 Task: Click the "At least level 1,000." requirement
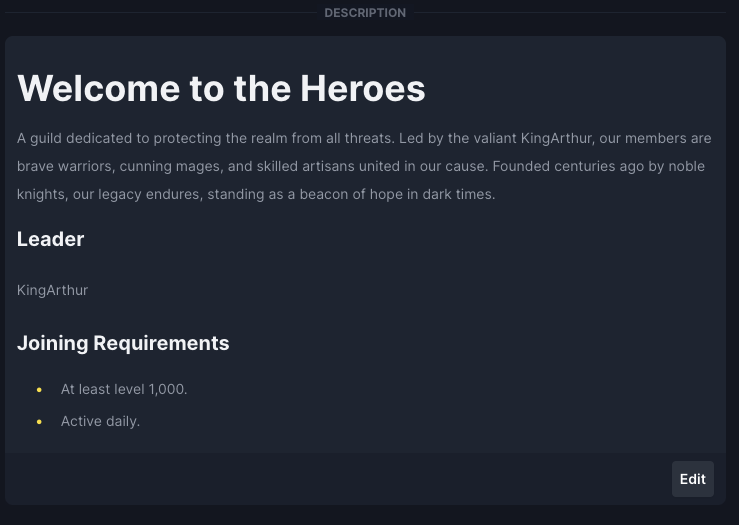coord(124,389)
